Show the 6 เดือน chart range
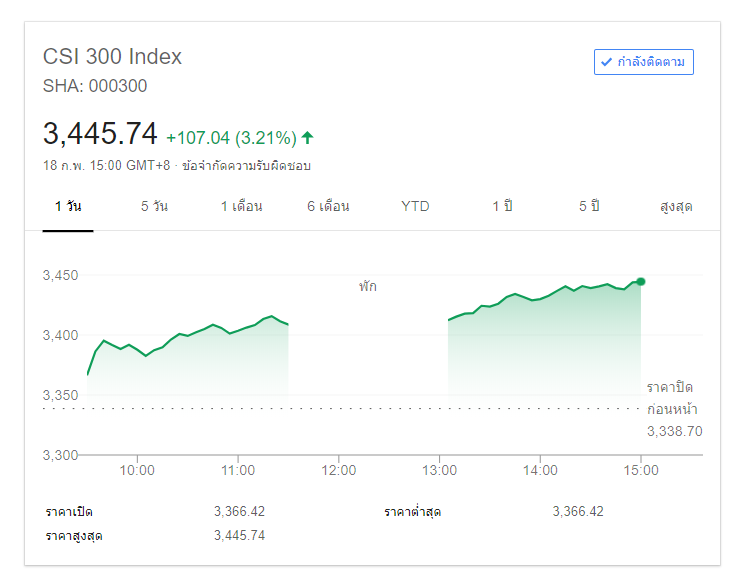 click(328, 206)
